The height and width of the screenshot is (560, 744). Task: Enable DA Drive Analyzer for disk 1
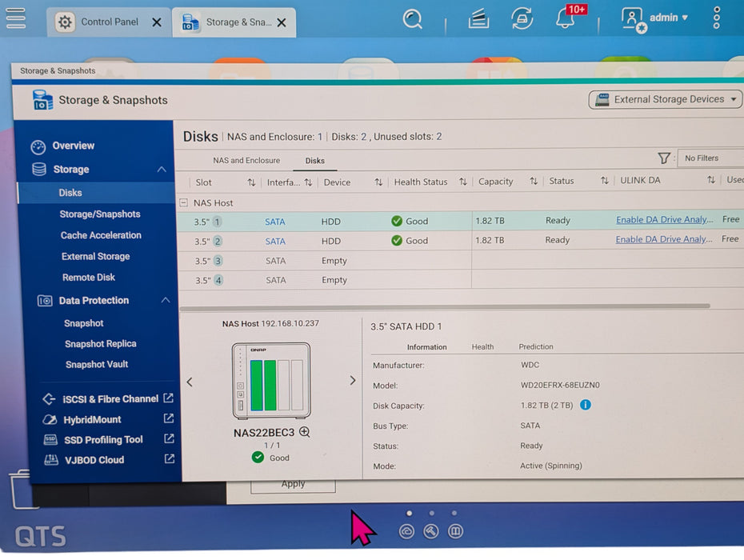point(664,220)
